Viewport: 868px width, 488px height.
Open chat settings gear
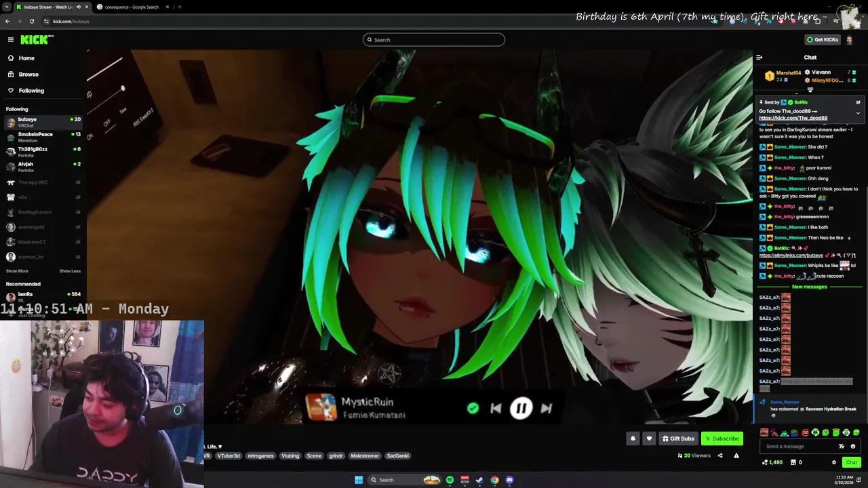click(834, 462)
